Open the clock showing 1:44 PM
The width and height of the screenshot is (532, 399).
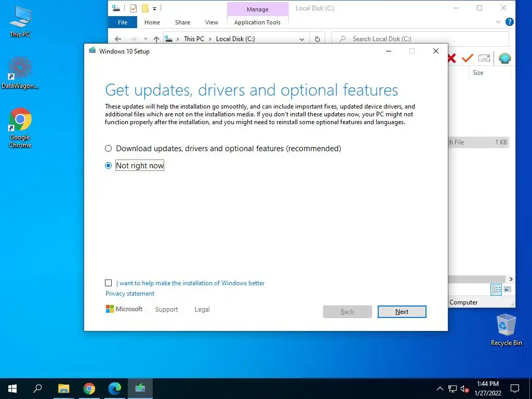point(488,389)
